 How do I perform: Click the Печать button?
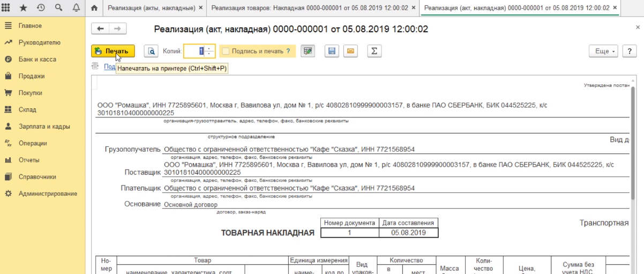[x=113, y=51]
